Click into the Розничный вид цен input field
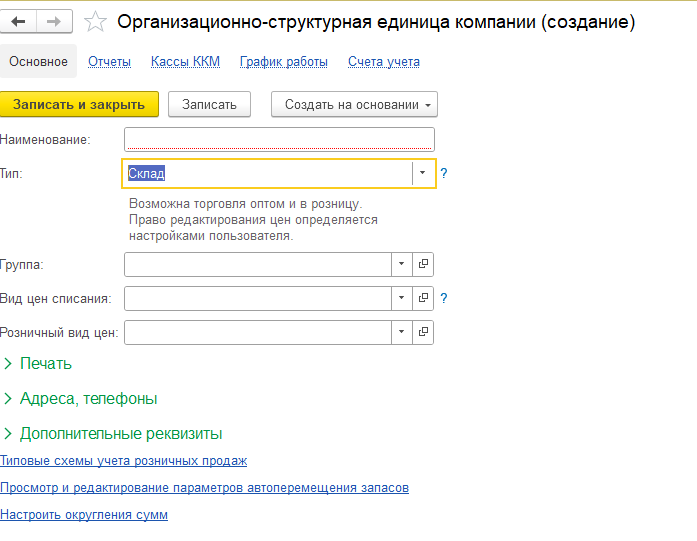Screen dimensions: 697x541 [258, 332]
